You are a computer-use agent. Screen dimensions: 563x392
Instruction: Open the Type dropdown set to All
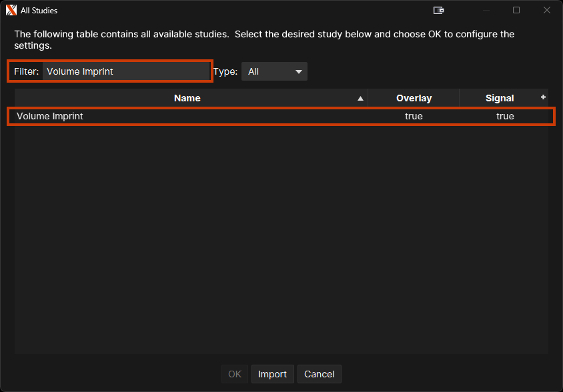[273, 71]
